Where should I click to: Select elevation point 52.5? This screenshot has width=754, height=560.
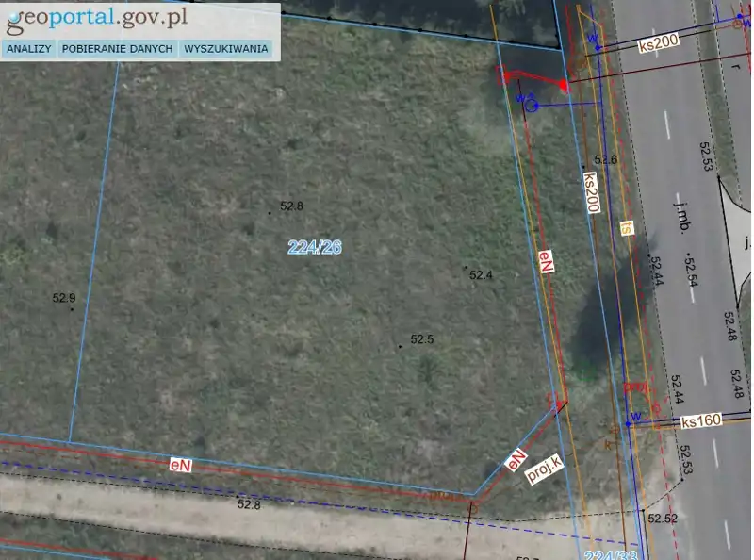[421, 339]
